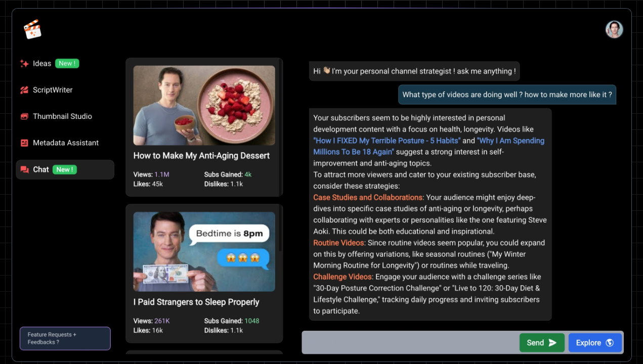The height and width of the screenshot is (364, 643).
Task: Click the Subs Gained: 4k stat
Action: 228,174
